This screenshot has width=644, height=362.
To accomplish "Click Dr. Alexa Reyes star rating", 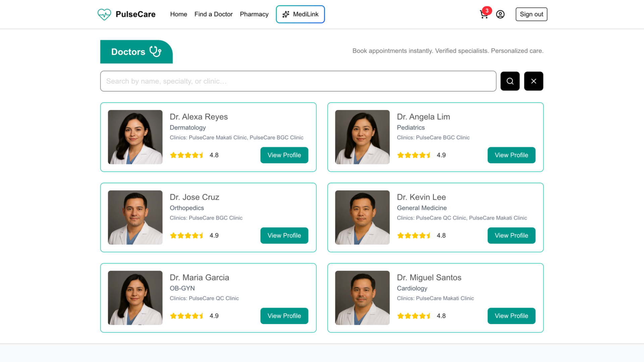I will (187, 155).
